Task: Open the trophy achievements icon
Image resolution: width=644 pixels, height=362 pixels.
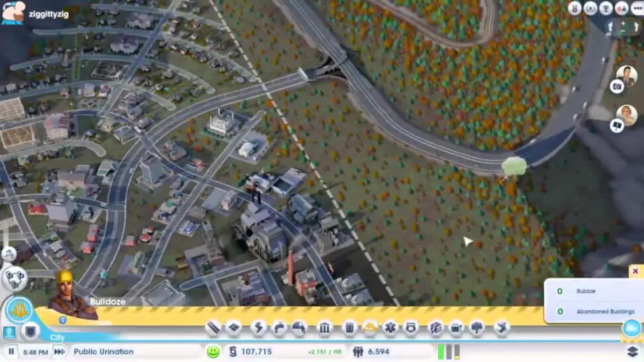Action: click(606, 8)
